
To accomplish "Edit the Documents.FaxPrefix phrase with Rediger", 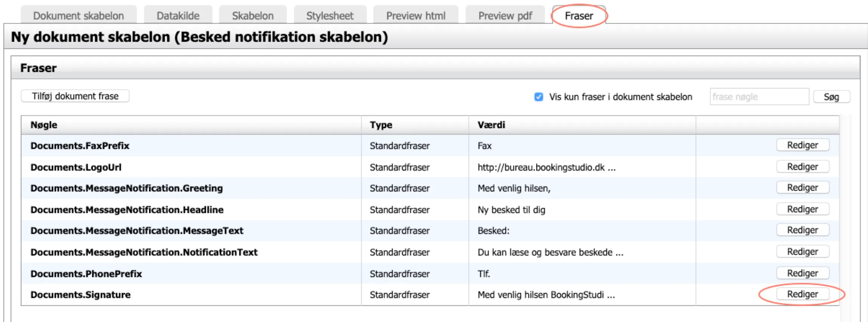I will [x=802, y=145].
